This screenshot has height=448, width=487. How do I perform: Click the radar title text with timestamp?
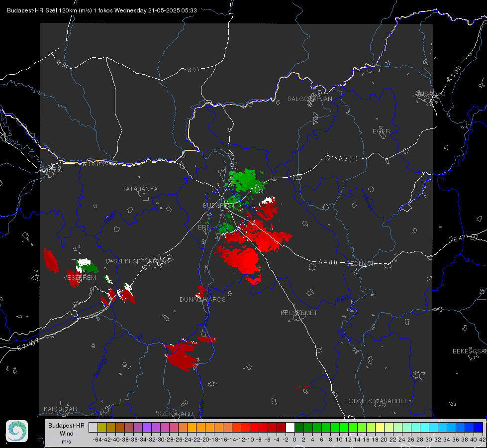(102, 10)
